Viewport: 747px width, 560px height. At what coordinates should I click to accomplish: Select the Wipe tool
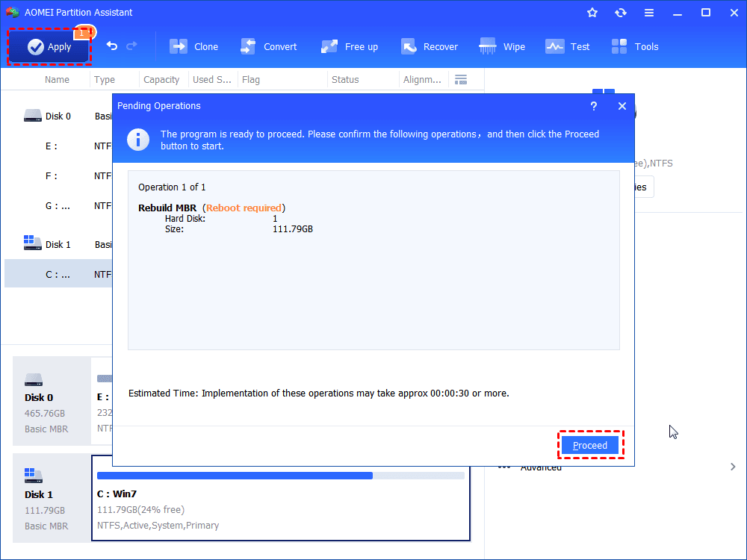[x=502, y=46]
